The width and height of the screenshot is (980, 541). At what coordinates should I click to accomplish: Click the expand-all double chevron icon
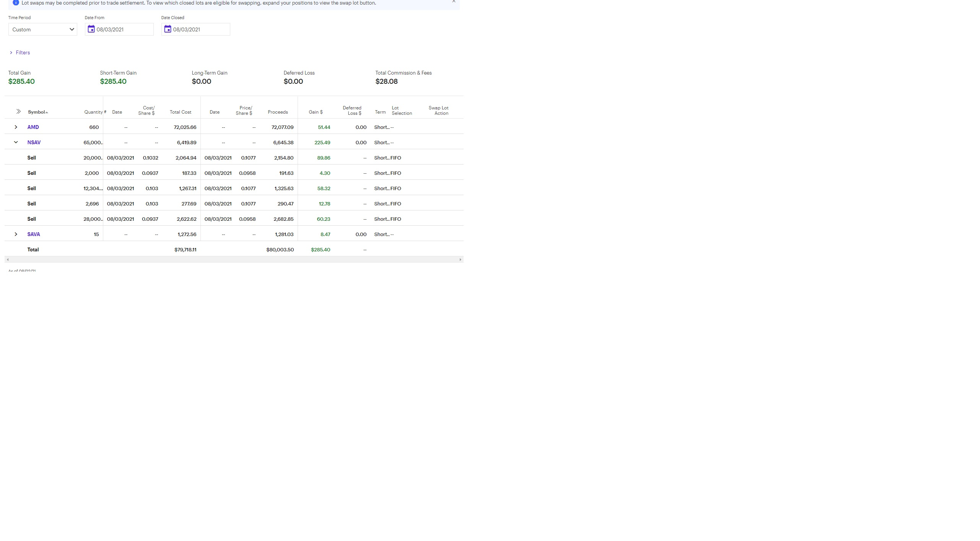click(x=18, y=112)
